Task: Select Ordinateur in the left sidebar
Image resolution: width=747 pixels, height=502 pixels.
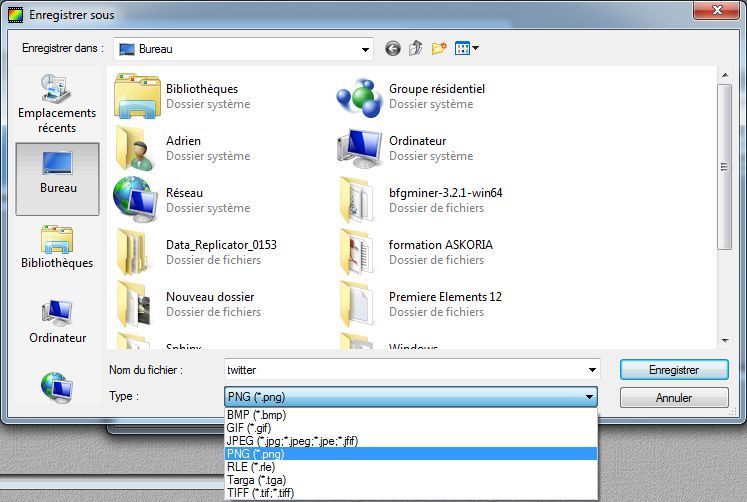Action: point(57,322)
